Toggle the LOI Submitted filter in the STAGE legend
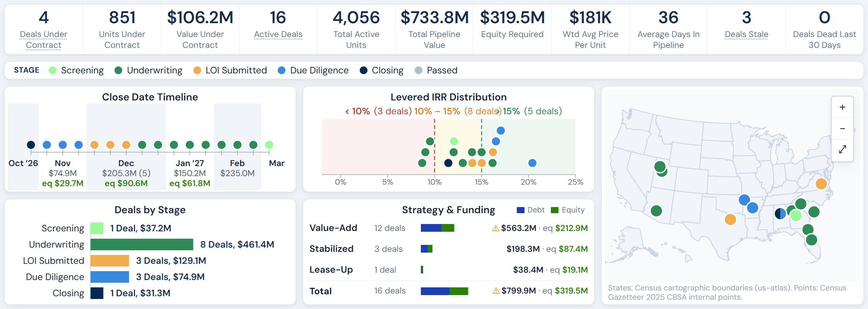The height and width of the screenshot is (309, 868). [x=230, y=70]
